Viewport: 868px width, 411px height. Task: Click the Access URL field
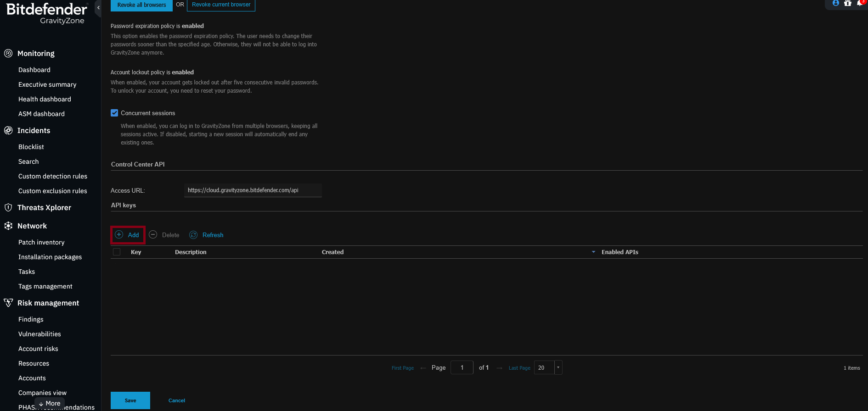[x=253, y=190]
